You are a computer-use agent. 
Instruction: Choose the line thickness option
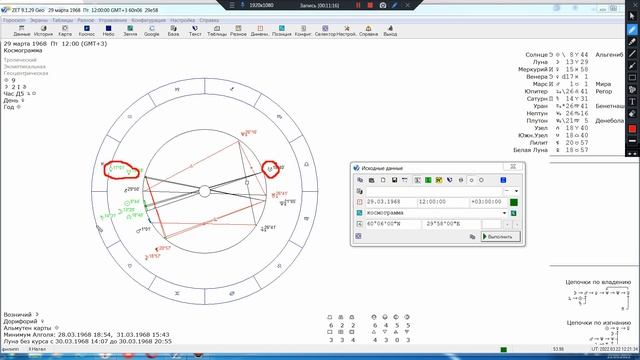632,141
